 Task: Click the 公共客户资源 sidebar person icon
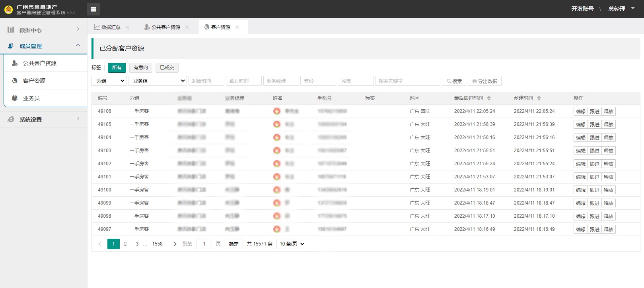pyautogui.click(x=15, y=63)
